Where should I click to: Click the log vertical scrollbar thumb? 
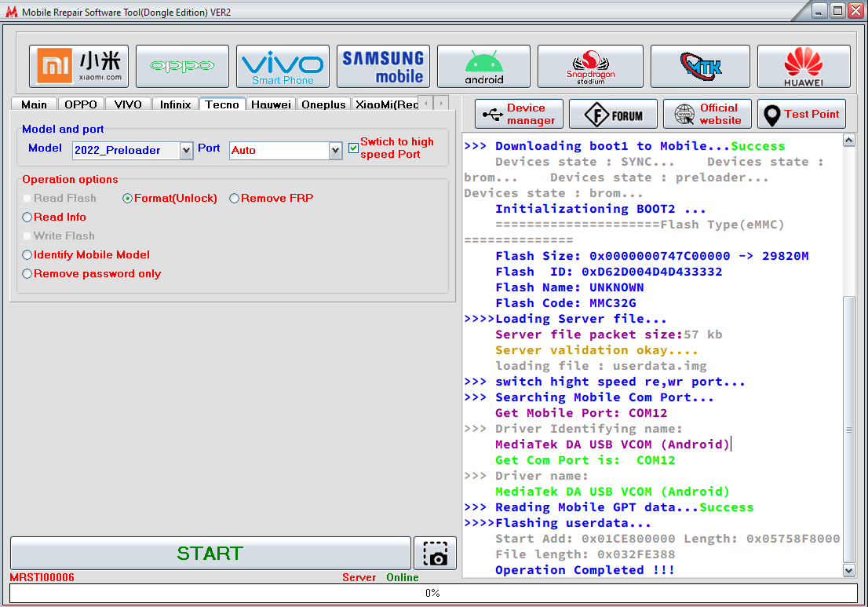coord(848,430)
